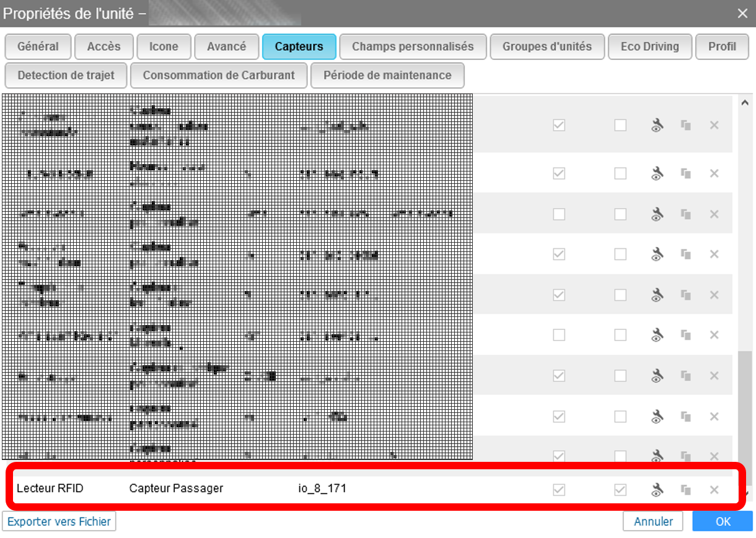This screenshot has height=538, width=756.
Task: Click the delete X in the second sensor row
Action: pyautogui.click(x=714, y=173)
